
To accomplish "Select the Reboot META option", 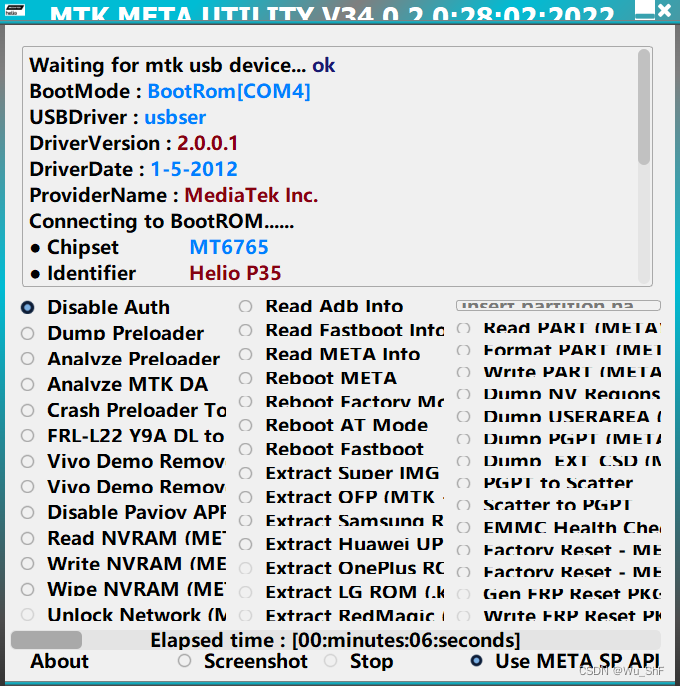I will click(318, 378).
